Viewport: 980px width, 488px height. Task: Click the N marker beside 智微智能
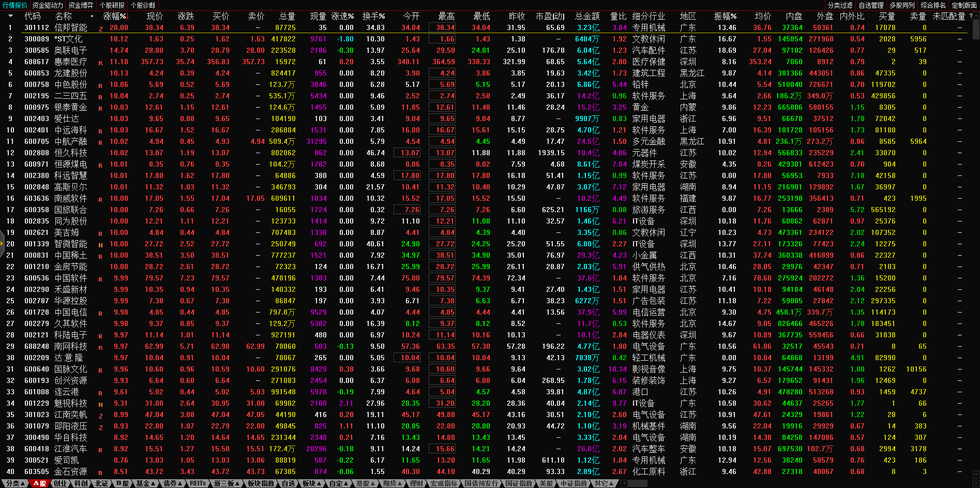tap(101, 245)
